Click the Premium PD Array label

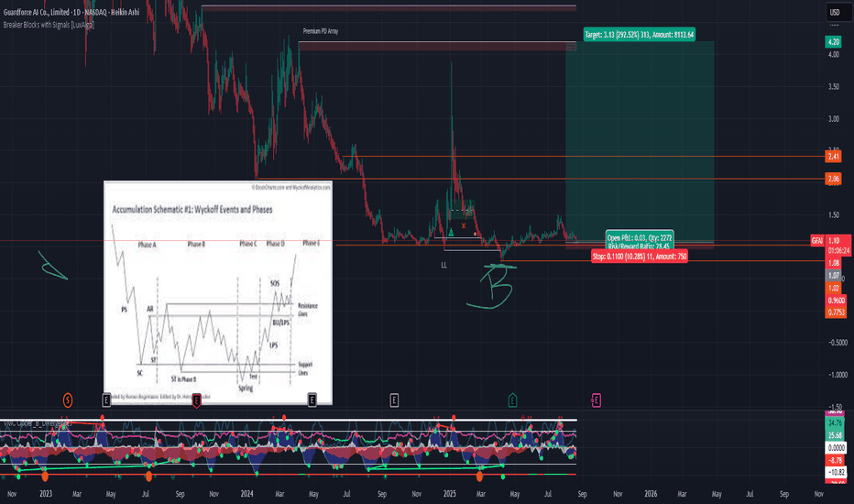pos(321,31)
